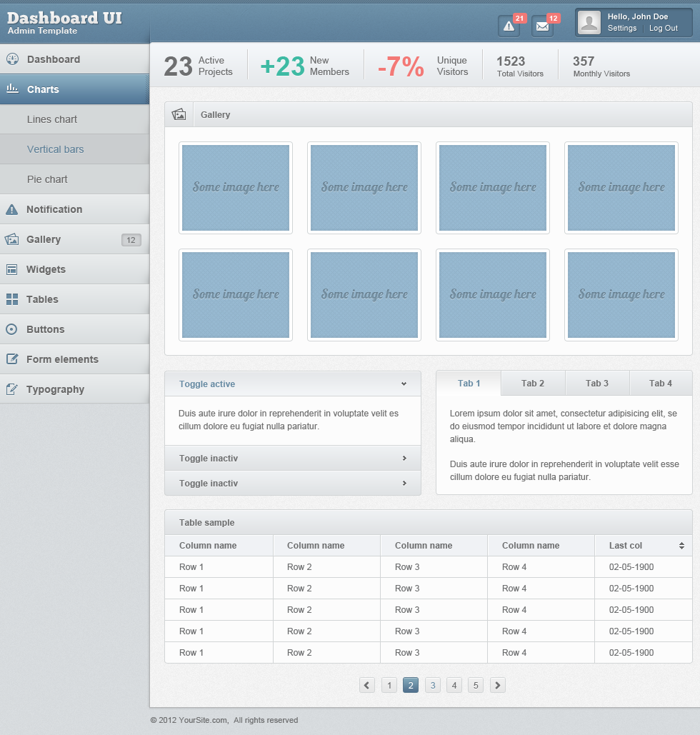Viewport: 700px width, 735px height.
Task: Click the Form elements edit icon
Action: [x=12, y=359]
